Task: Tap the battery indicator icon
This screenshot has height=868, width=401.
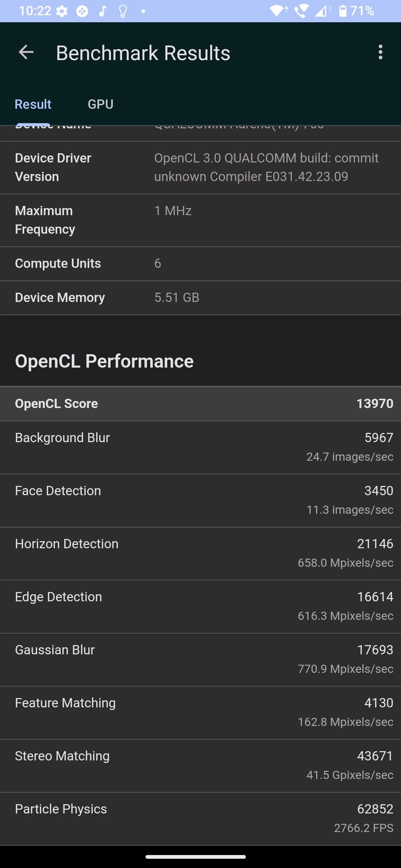Action: point(343,11)
